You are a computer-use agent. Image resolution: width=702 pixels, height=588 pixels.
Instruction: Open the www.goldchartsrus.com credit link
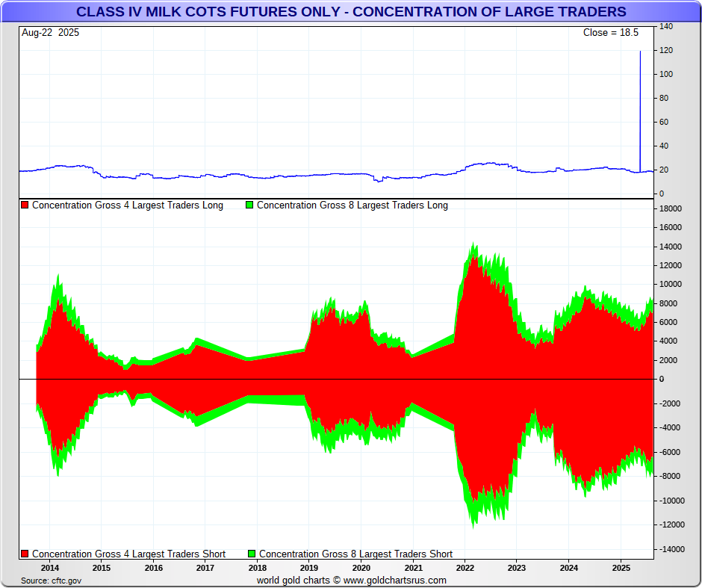tap(395, 581)
